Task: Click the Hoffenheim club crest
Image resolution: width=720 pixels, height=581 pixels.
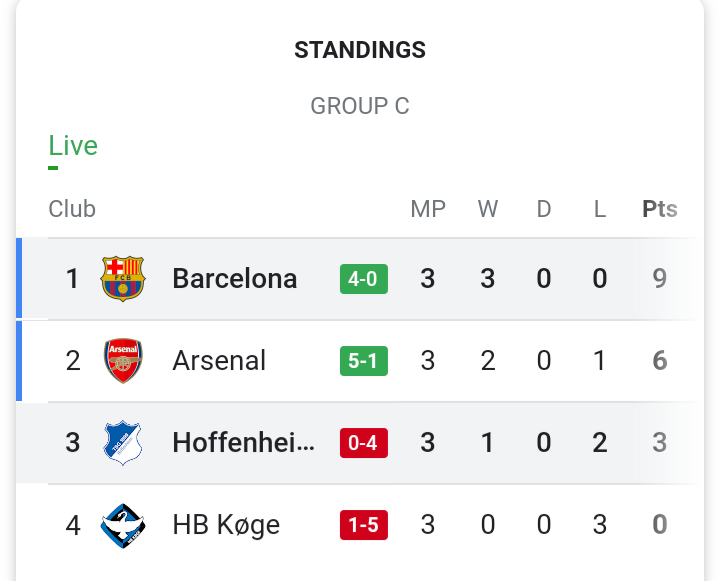Action: pyautogui.click(x=123, y=443)
